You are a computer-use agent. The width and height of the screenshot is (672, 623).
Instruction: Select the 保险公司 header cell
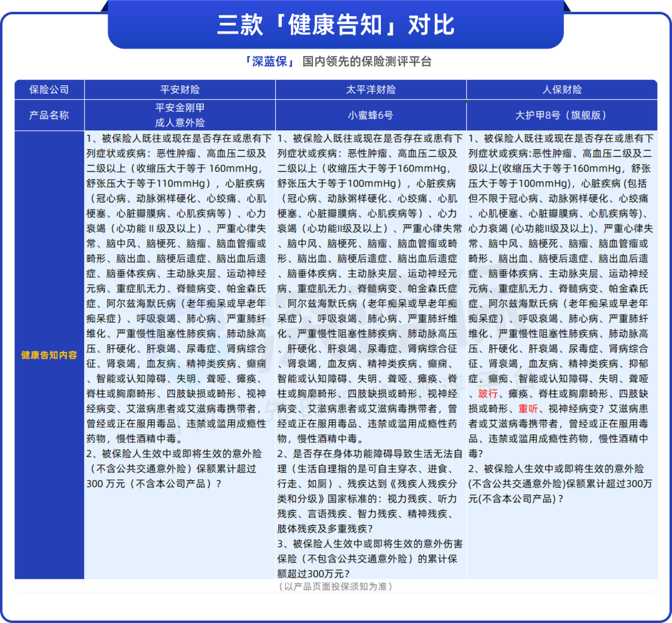pyautogui.click(x=49, y=90)
